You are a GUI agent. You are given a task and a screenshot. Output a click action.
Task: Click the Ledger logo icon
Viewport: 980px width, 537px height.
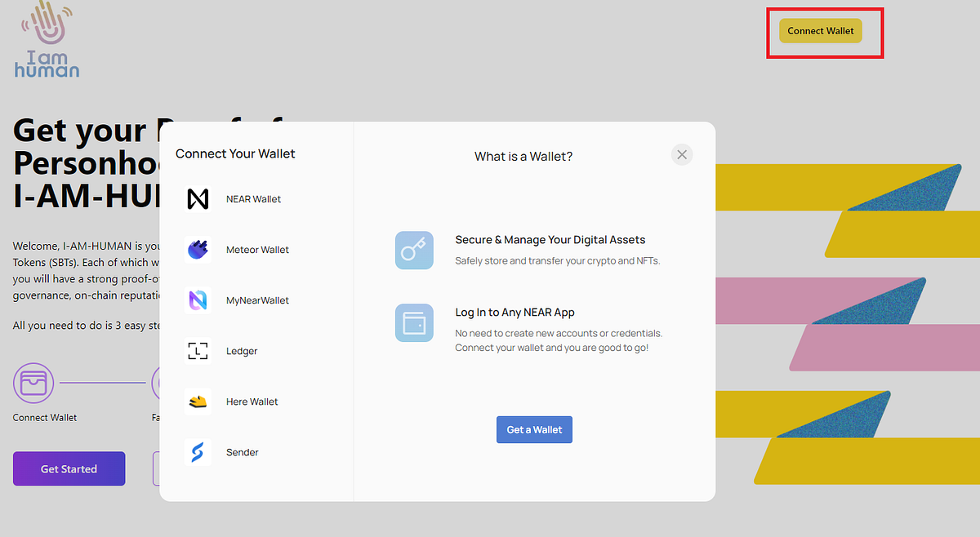(198, 351)
